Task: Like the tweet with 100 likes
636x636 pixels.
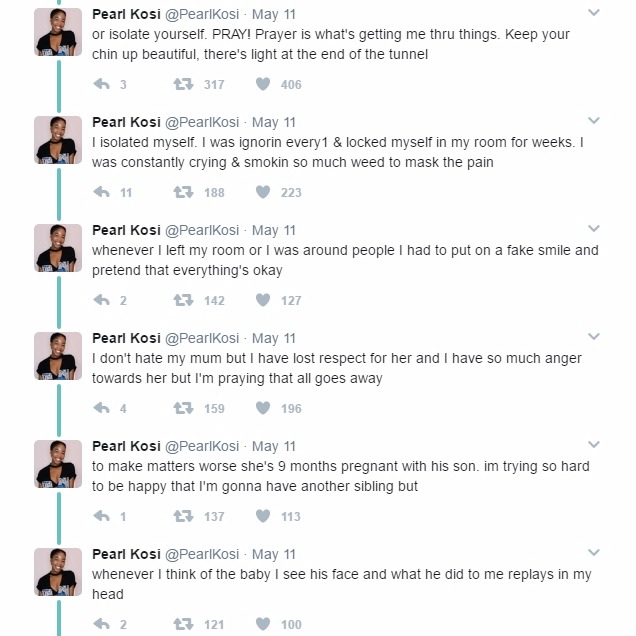Action: [x=263, y=624]
